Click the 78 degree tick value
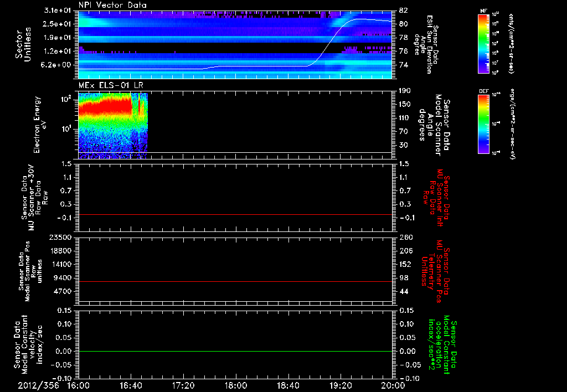The width and height of the screenshot is (567, 392). [403, 38]
